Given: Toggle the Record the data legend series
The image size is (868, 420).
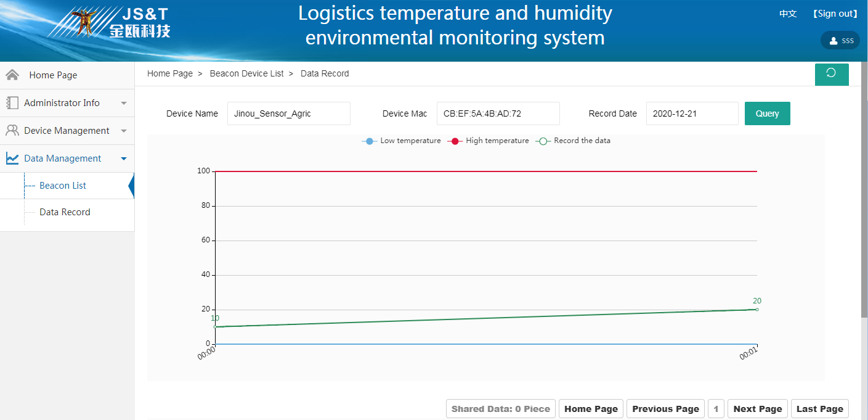Looking at the screenshot, I should (x=573, y=141).
